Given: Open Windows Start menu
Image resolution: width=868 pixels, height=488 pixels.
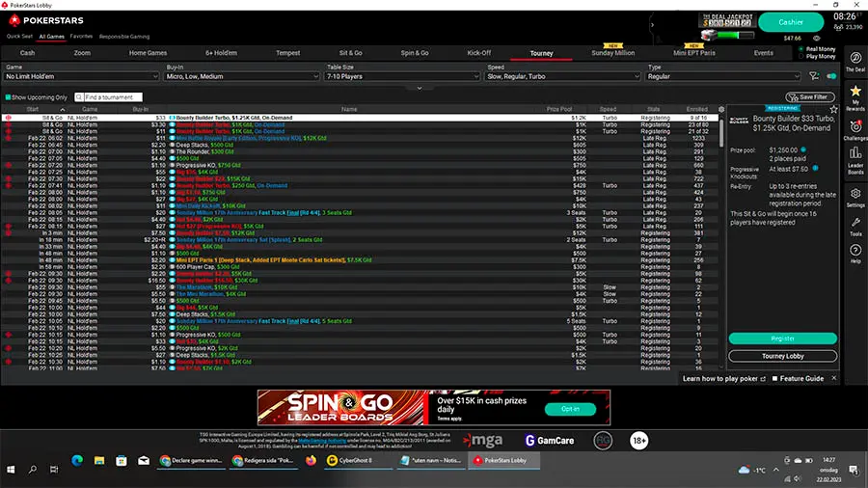Looking at the screenshot, I should pyautogui.click(x=11, y=469).
